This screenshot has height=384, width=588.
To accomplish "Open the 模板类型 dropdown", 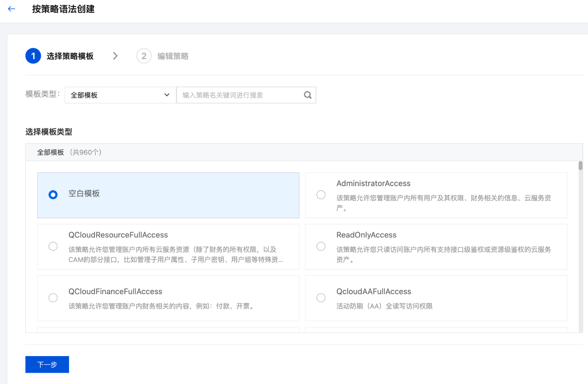I will [x=120, y=95].
